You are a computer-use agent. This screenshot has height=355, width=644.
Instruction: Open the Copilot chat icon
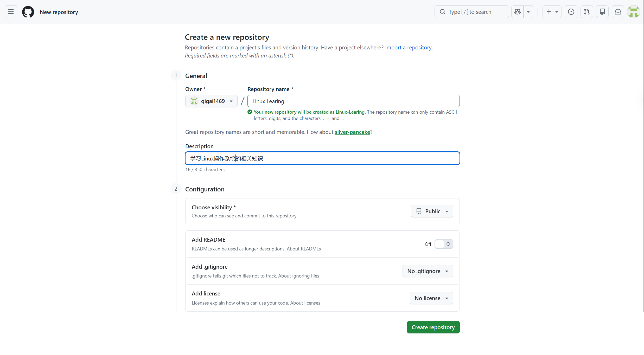pyautogui.click(x=518, y=12)
